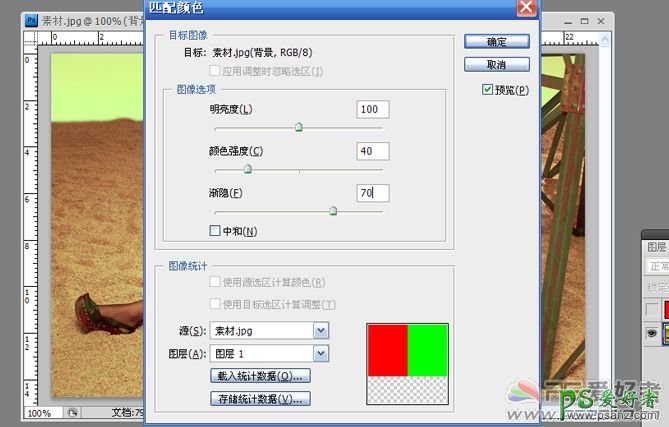Toggle the 预览 preview checkbox
669x427 pixels.
(487, 90)
